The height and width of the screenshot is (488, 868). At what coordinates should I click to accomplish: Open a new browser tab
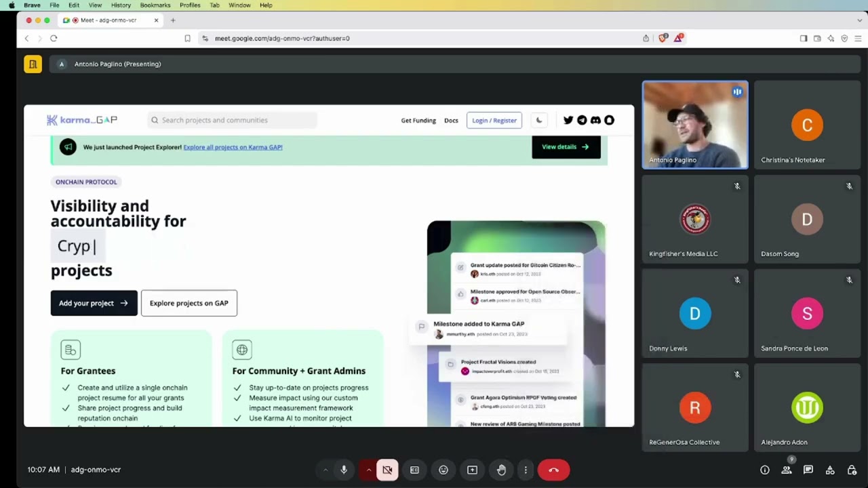coord(173,20)
